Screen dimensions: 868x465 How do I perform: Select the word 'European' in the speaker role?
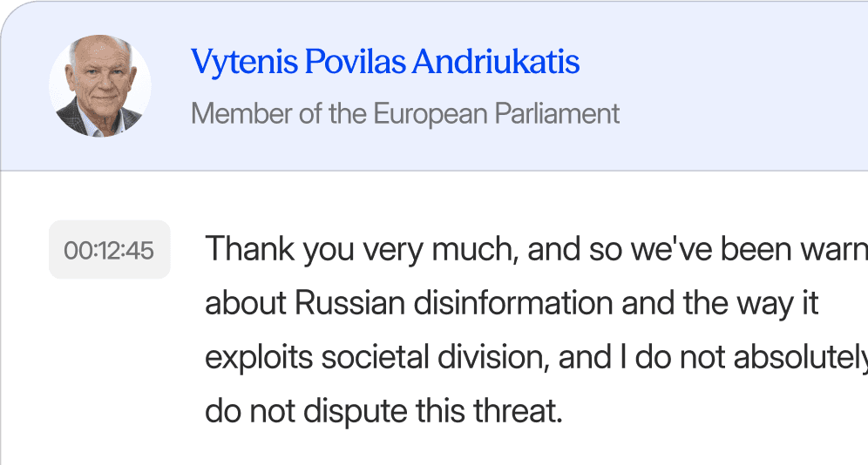coord(431,114)
